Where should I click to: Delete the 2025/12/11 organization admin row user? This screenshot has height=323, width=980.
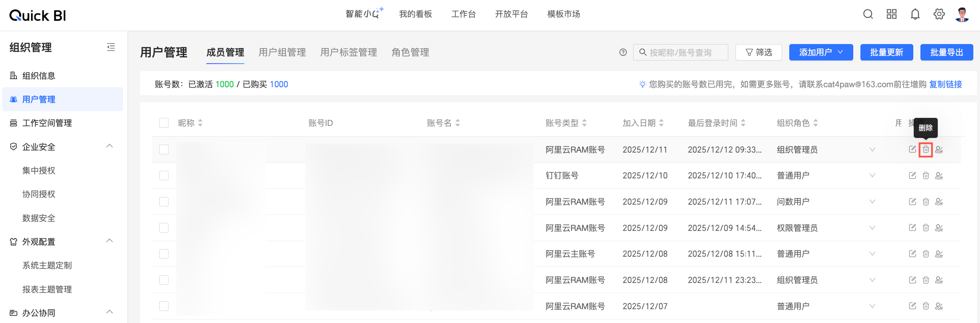coord(926,149)
